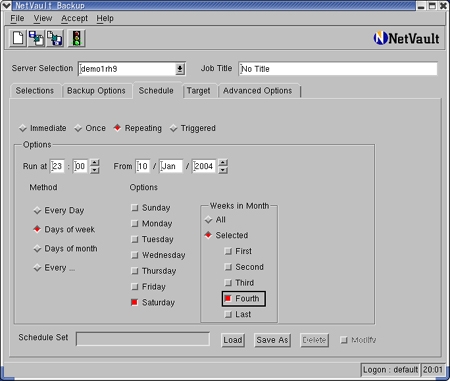Click the Run at hour field
The height and width of the screenshot is (381, 450).
tap(57, 166)
